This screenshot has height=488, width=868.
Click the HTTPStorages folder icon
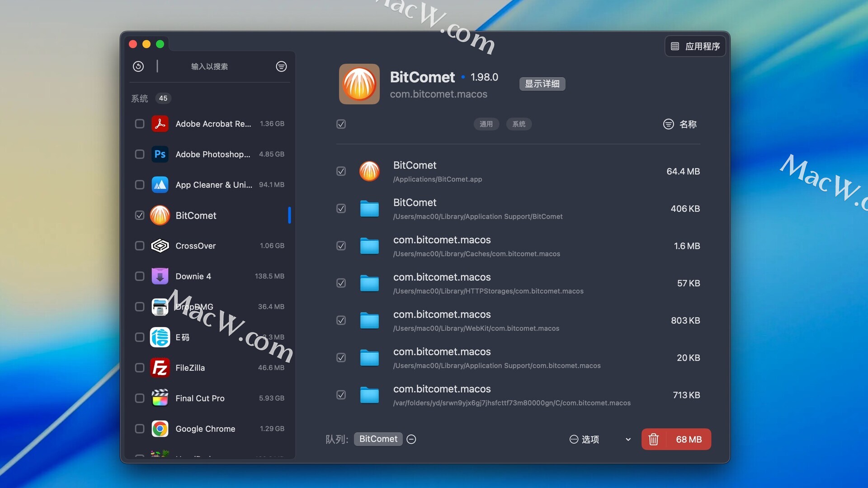point(369,283)
